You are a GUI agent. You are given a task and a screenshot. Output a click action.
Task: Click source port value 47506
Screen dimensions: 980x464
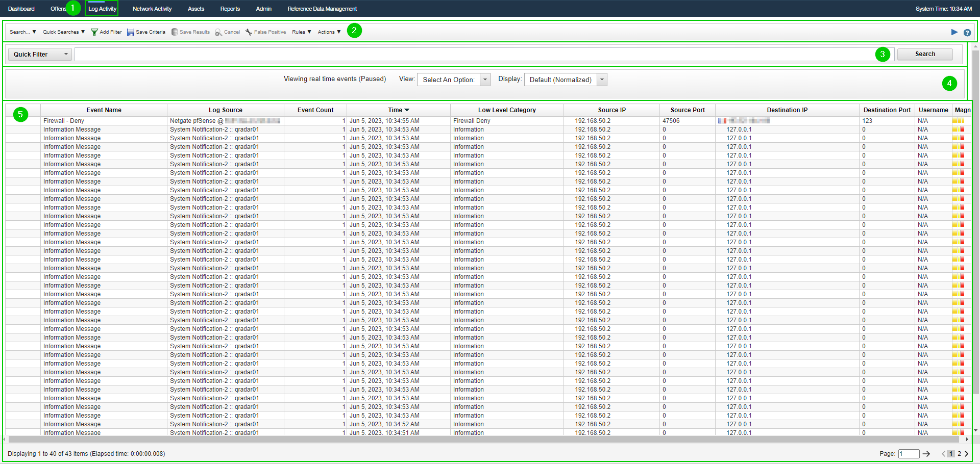click(671, 121)
